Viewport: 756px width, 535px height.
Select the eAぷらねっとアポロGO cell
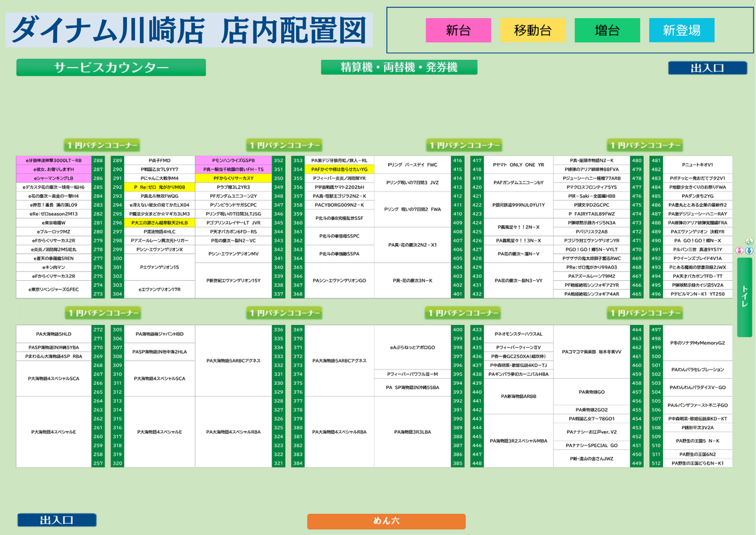click(x=412, y=348)
